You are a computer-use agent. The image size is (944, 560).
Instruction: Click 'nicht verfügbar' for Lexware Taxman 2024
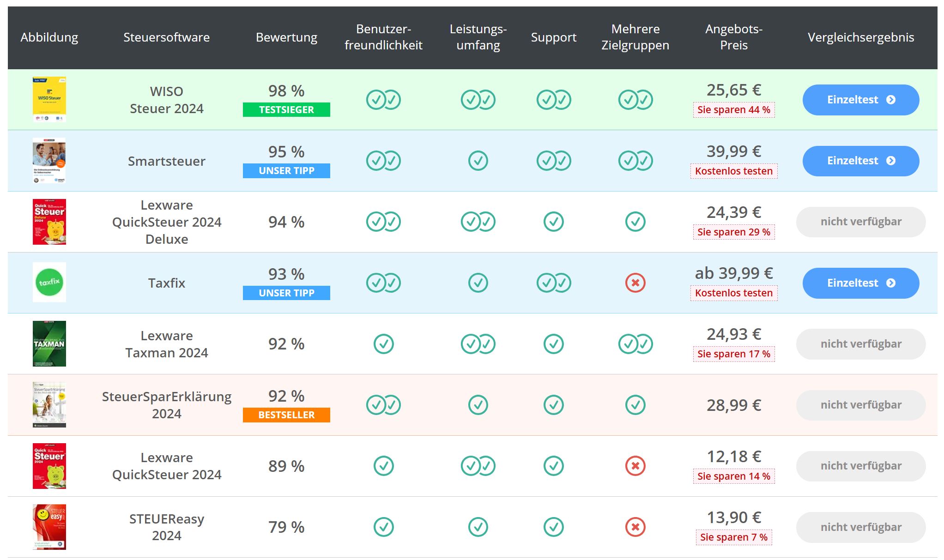click(x=861, y=344)
